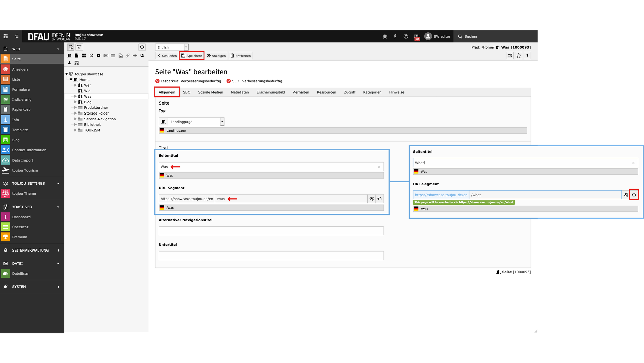
Task: Open bookmarks via star icon in top bar
Action: [x=385, y=36]
